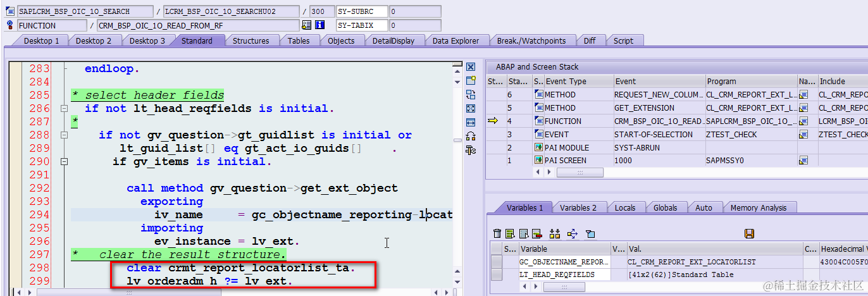Click the display source navigation icon
868x296 pixels.
(306, 25)
